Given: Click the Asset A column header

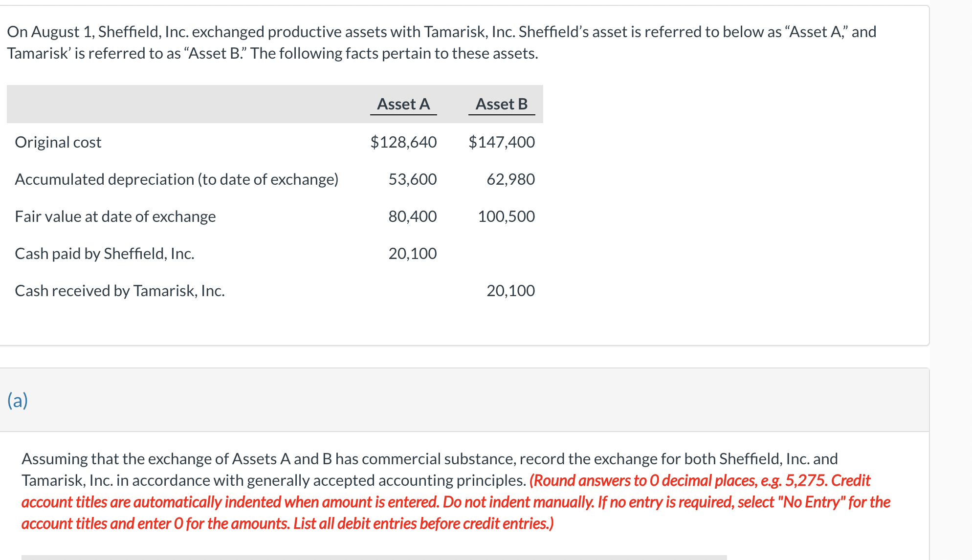Looking at the screenshot, I should pos(403,104).
